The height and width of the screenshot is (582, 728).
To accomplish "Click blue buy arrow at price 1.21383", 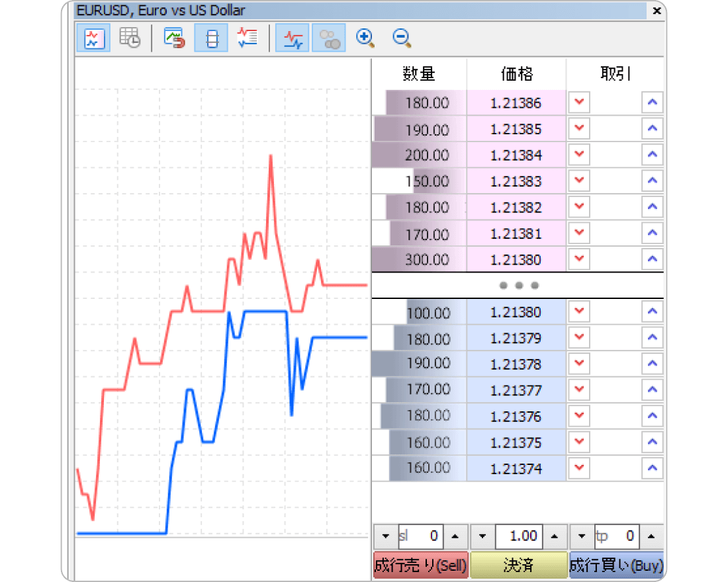I will point(653,180).
